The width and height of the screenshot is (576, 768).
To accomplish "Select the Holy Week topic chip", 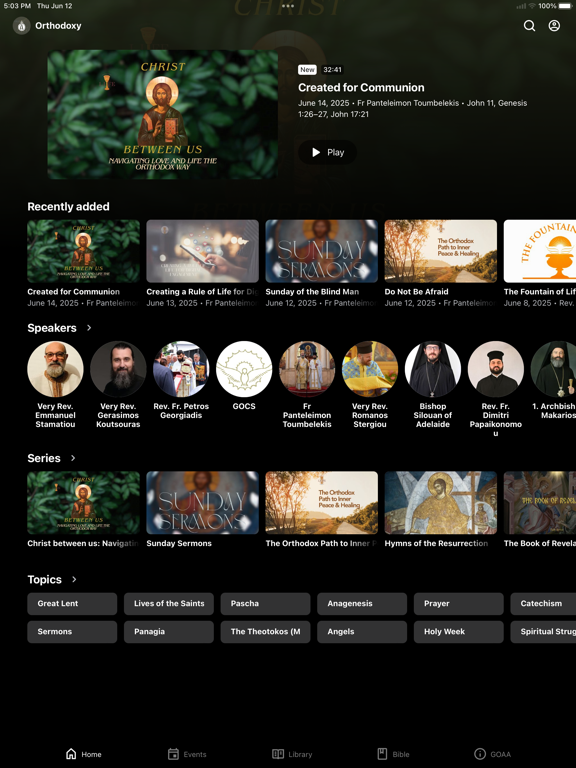I will 458,632.
